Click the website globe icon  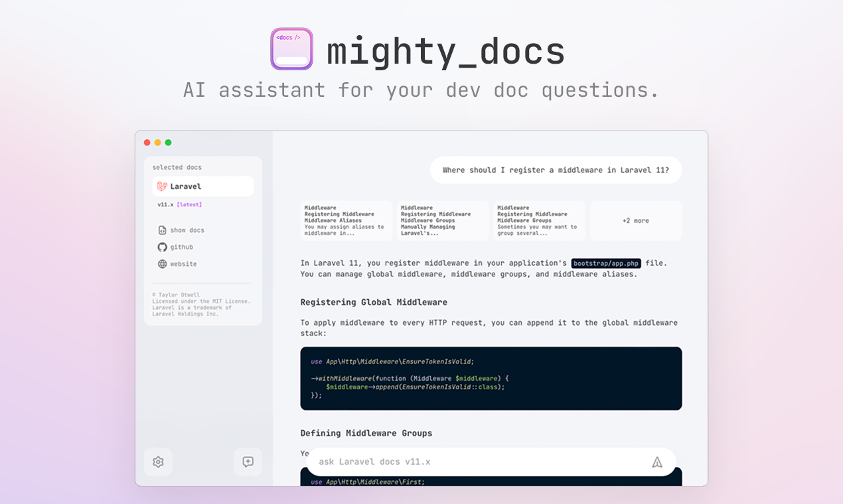click(x=162, y=264)
